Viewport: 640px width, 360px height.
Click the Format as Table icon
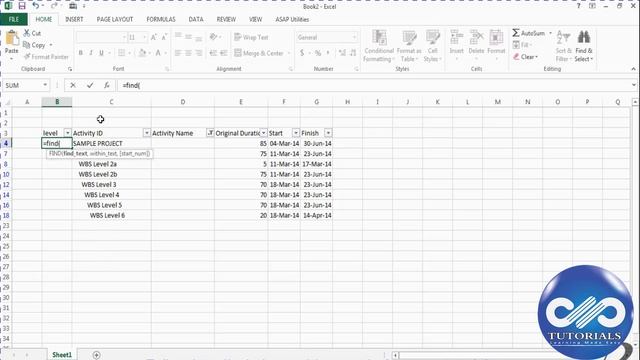point(409,38)
